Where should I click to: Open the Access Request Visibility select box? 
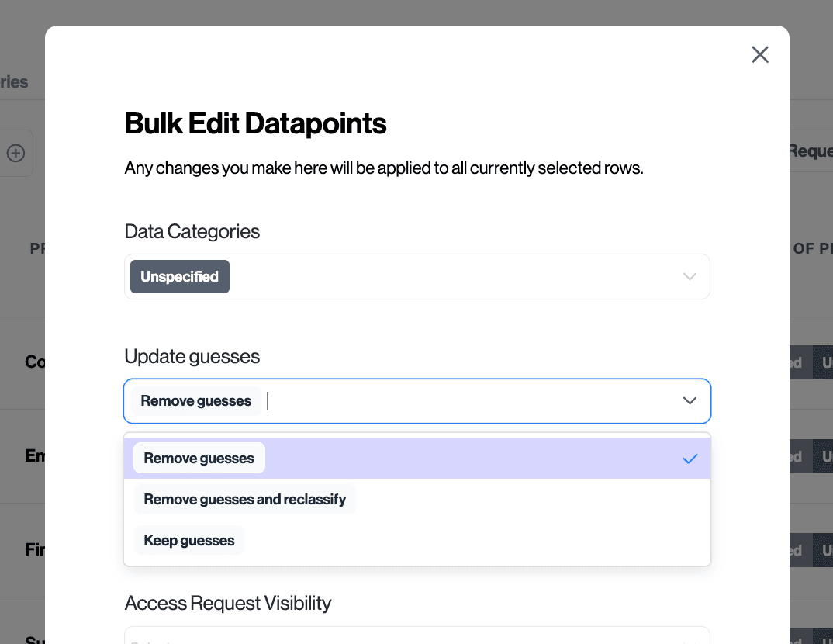coord(417,636)
